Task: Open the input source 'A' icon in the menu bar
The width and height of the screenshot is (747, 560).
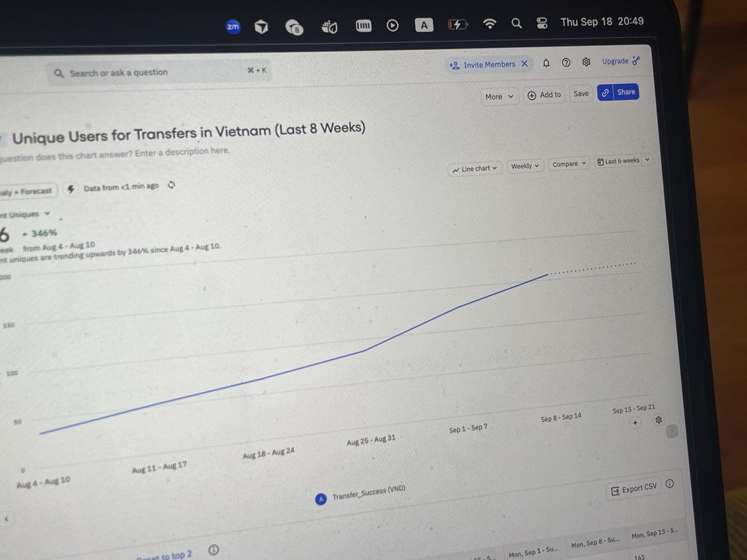Action: (x=425, y=25)
